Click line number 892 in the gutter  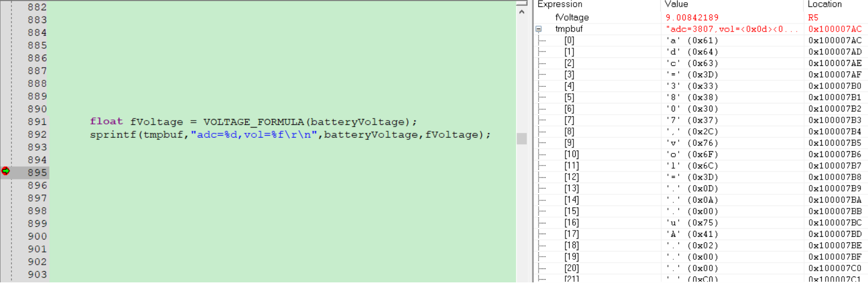click(37, 134)
